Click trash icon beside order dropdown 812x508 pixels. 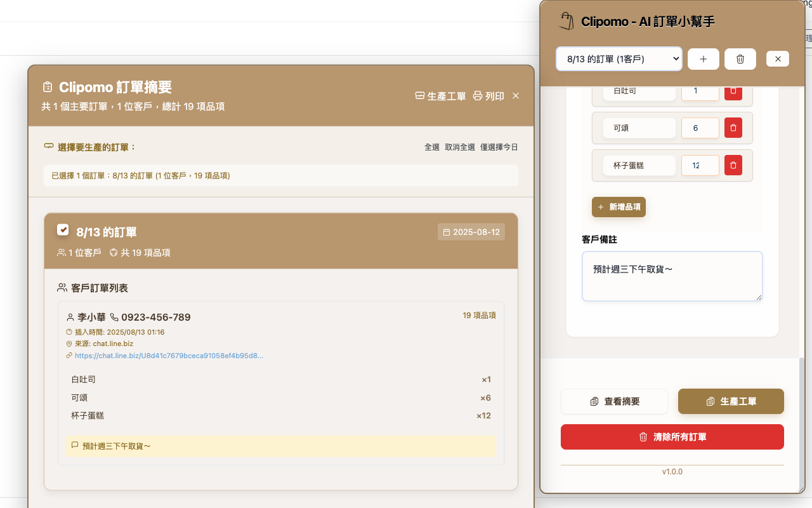740,59
